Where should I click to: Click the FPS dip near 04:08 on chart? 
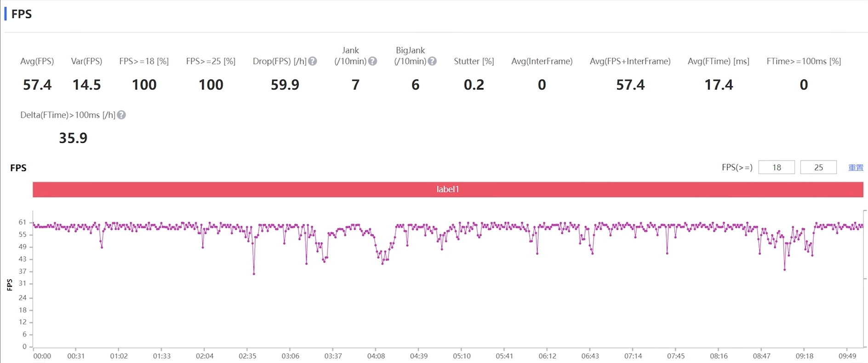383,263
